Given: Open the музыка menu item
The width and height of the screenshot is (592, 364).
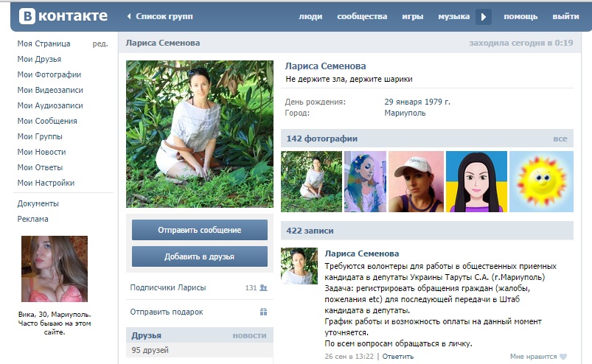Looking at the screenshot, I should click(x=454, y=17).
